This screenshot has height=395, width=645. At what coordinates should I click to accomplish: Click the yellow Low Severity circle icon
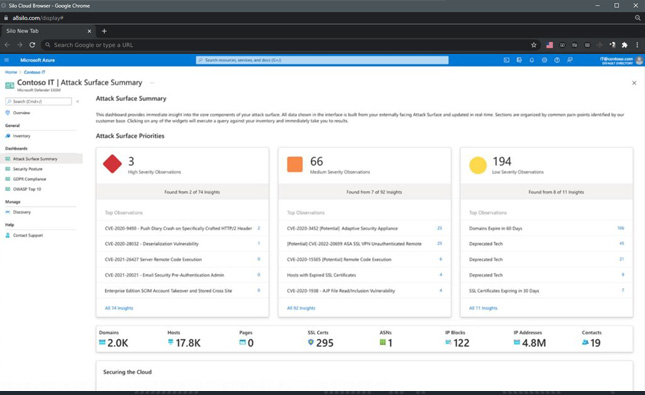(478, 165)
